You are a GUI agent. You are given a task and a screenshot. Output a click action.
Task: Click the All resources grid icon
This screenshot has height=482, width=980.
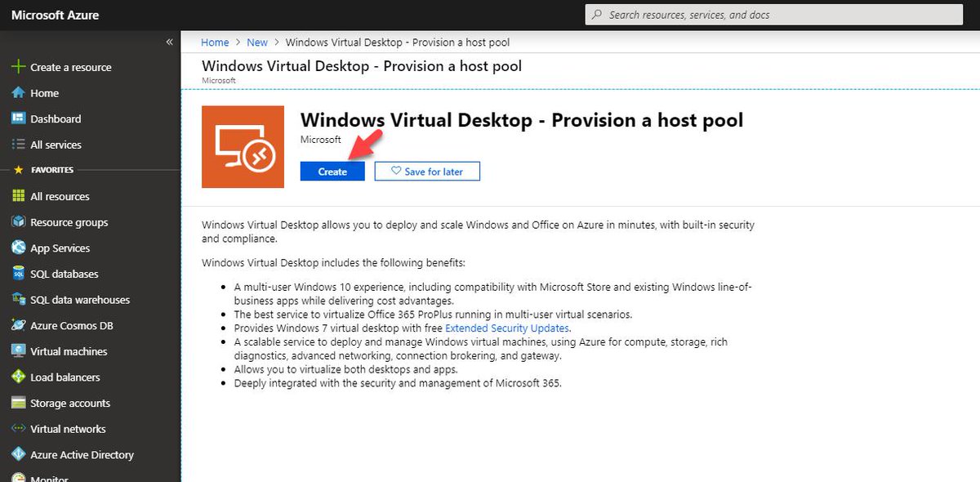pyautogui.click(x=18, y=196)
